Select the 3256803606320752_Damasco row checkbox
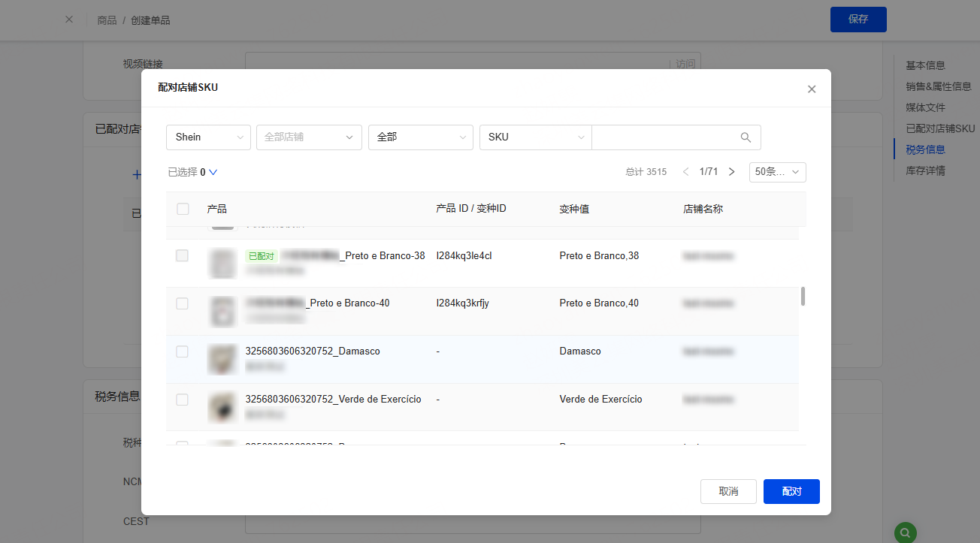This screenshot has height=543, width=980. click(x=182, y=351)
